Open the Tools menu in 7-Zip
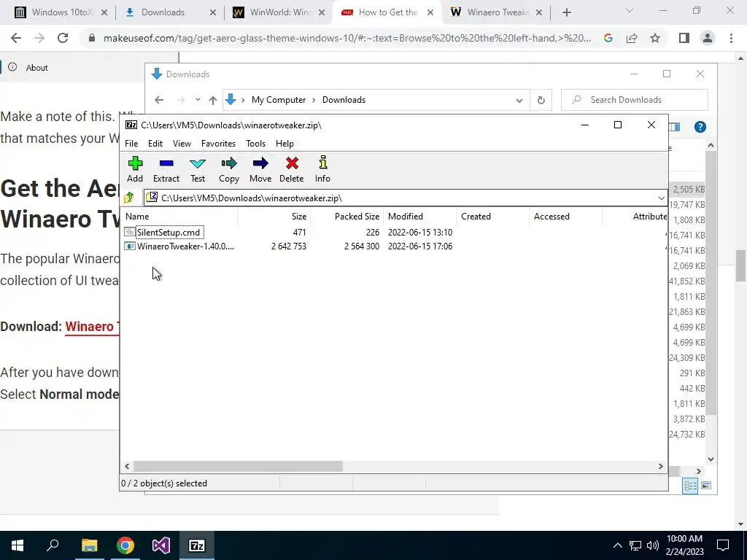The height and width of the screenshot is (560, 747). [x=255, y=144]
